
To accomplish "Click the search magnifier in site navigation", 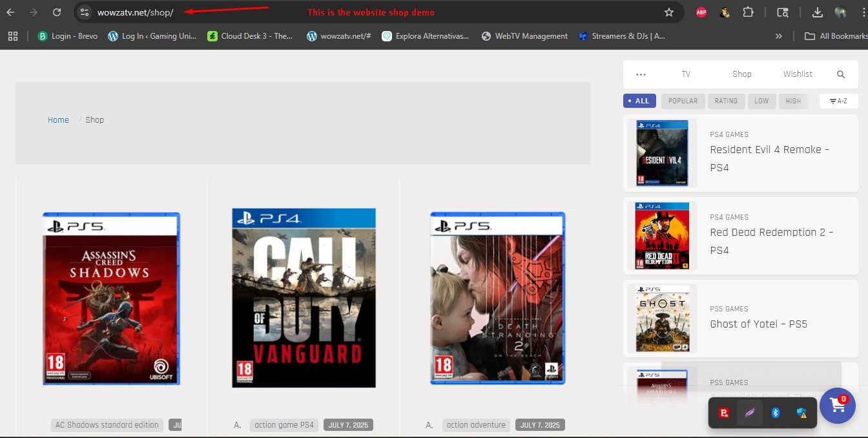I will click(x=841, y=74).
